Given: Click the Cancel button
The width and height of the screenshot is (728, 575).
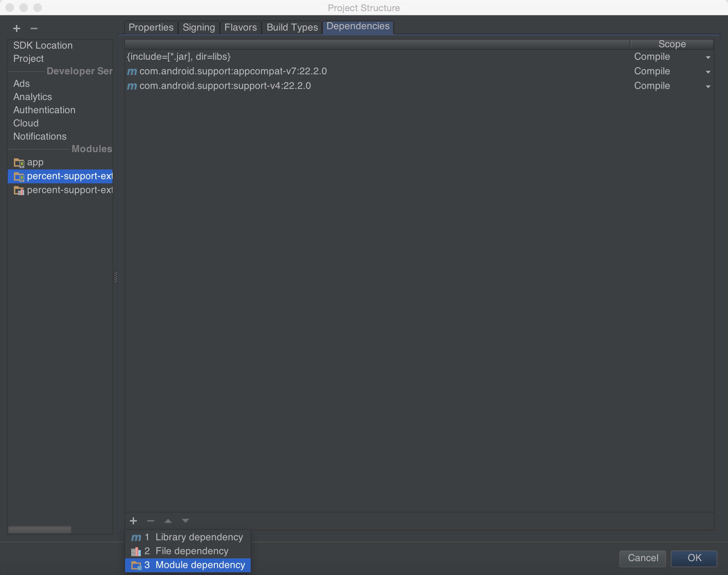Looking at the screenshot, I should pyautogui.click(x=643, y=558).
